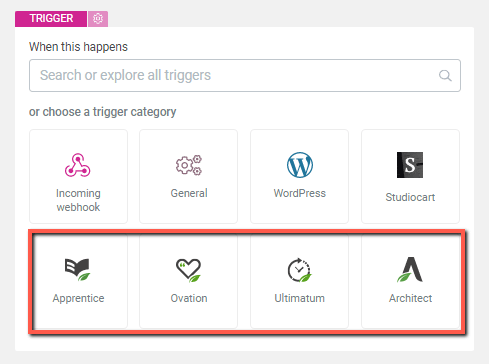This screenshot has height=364, width=489.
Task: Focus the Search or explore all triggers field
Action: pos(245,76)
